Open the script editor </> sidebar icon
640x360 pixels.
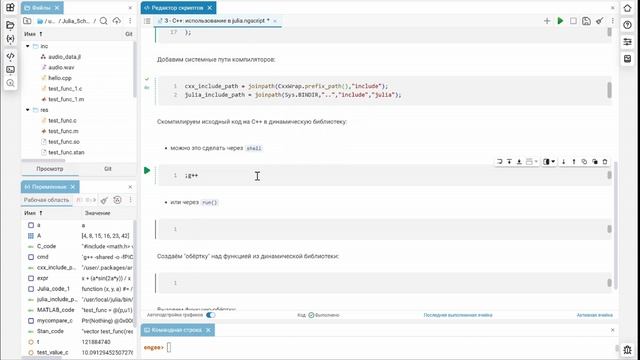[x=10, y=56]
